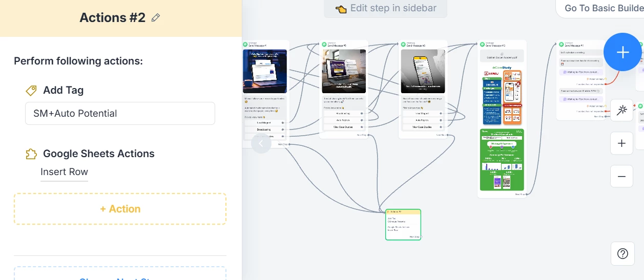Open the Insert Row action link
The width and height of the screenshot is (644, 280).
click(x=65, y=172)
